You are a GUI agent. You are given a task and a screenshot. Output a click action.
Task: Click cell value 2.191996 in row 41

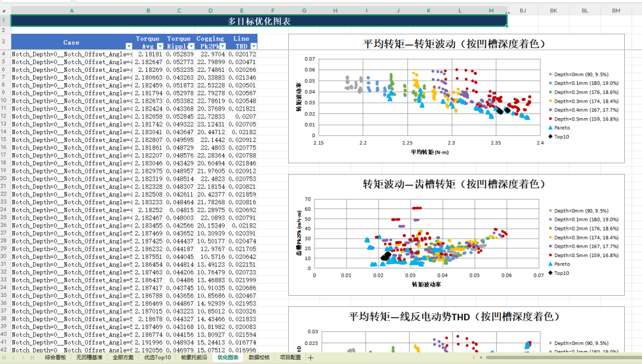tap(148, 342)
